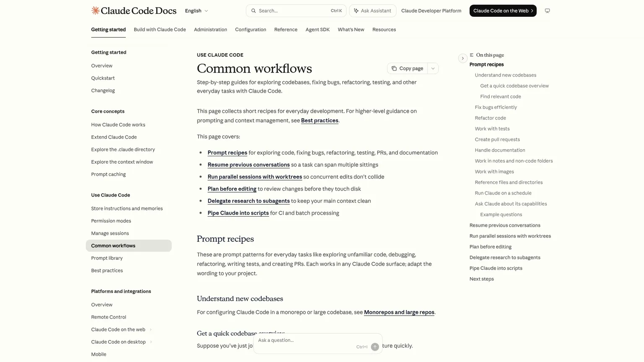The image size is (644, 362).
Task: Open the What's New tab
Action: [x=351, y=30]
